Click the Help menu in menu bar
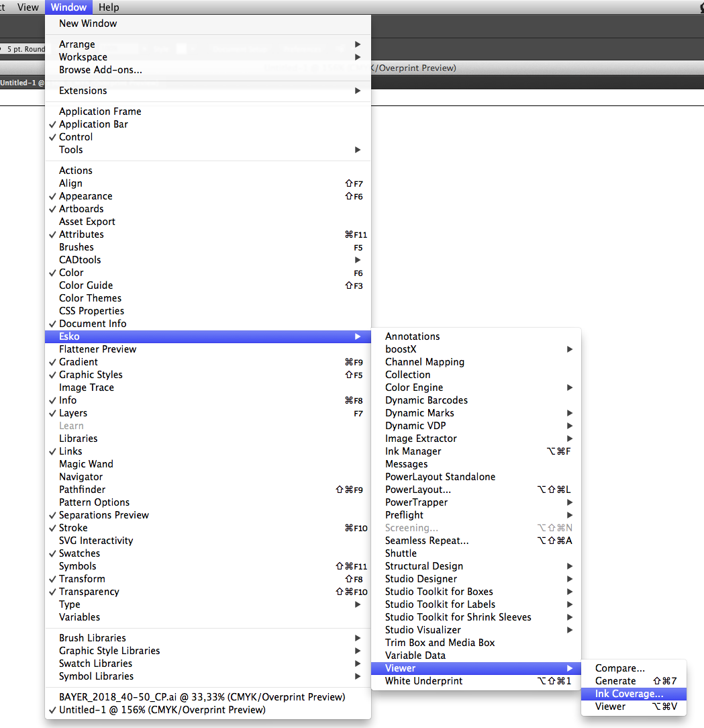 coord(109,7)
